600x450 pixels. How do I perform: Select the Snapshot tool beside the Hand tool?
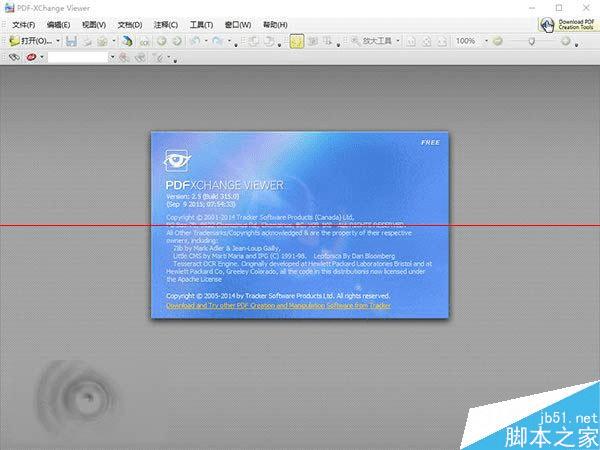point(313,41)
